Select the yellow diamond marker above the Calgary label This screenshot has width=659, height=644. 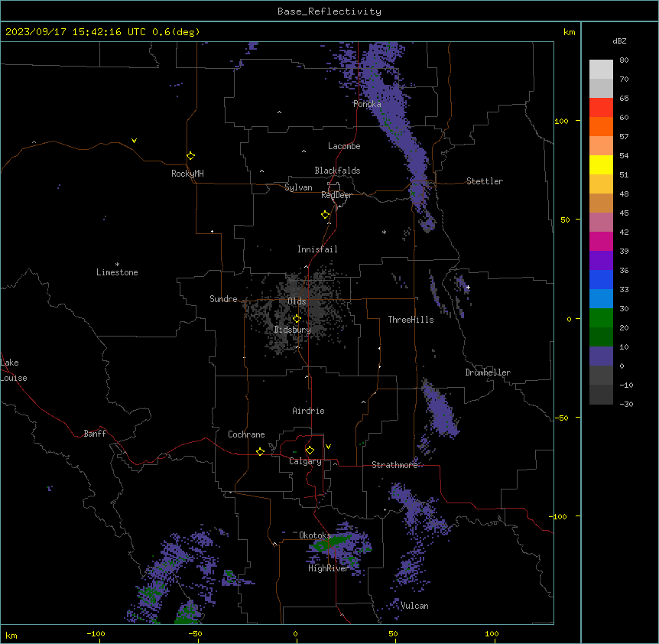click(310, 450)
